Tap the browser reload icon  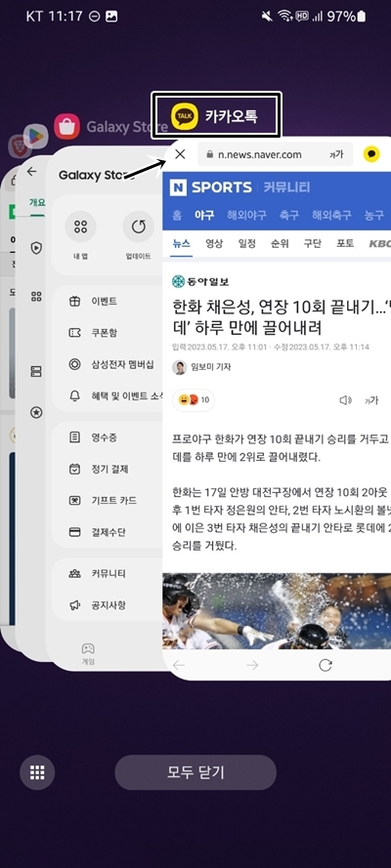(x=326, y=665)
